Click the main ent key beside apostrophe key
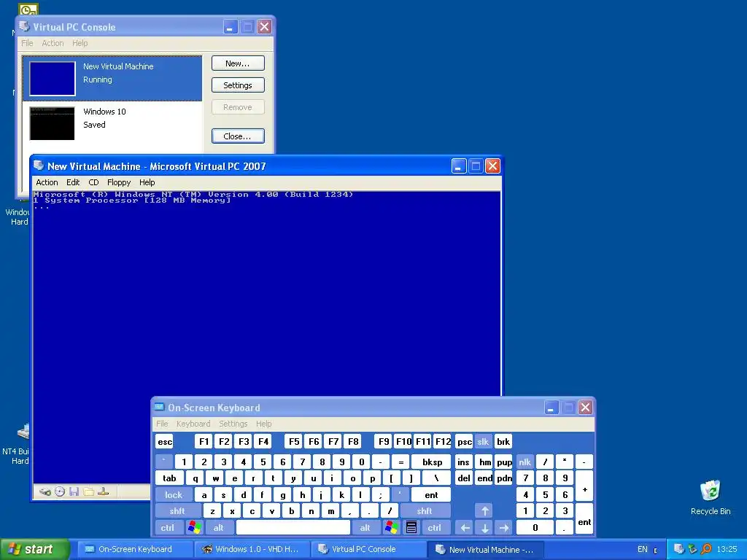 pos(431,495)
